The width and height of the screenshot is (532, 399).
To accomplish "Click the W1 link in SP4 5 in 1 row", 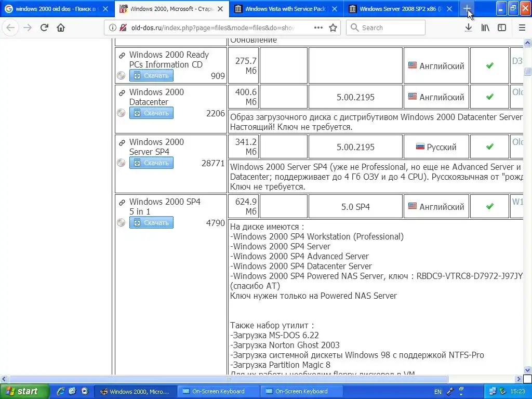I will click(517, 202).
